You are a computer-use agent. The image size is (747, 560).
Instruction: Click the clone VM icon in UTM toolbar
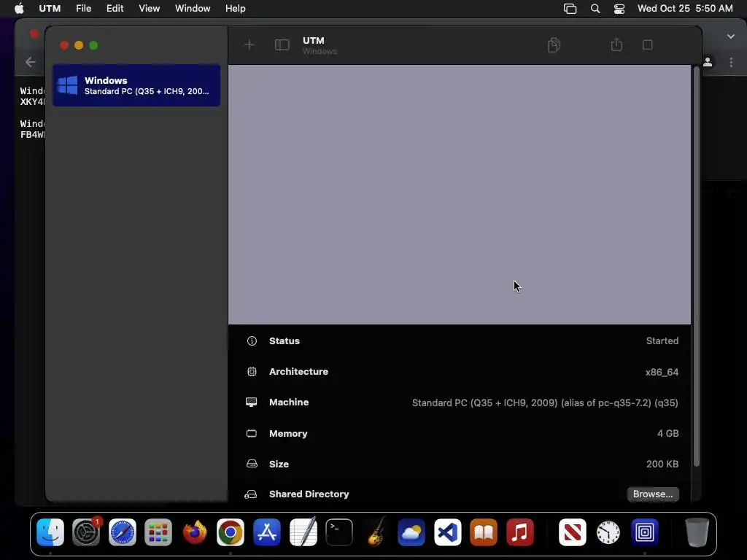click(554, 44)
